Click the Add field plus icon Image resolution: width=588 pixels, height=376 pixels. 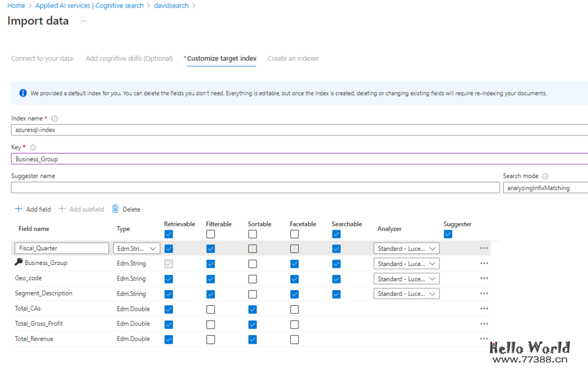[19, 209]
